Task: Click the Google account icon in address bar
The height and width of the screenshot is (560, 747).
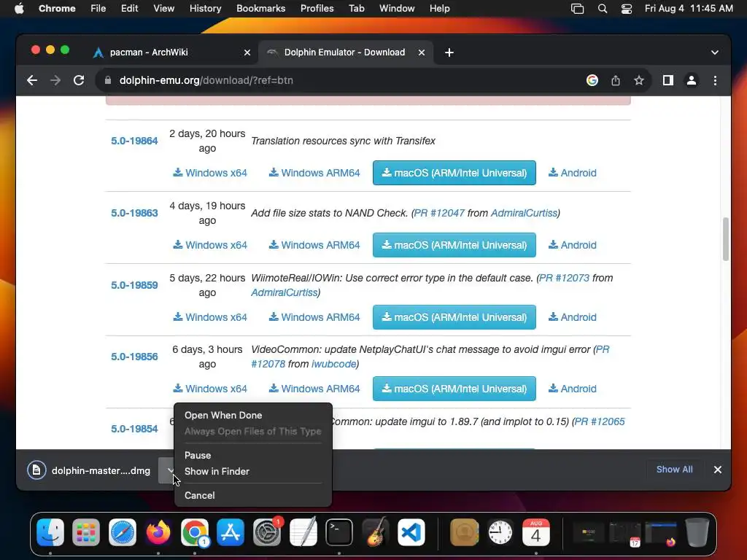Action: click(592, 80)
